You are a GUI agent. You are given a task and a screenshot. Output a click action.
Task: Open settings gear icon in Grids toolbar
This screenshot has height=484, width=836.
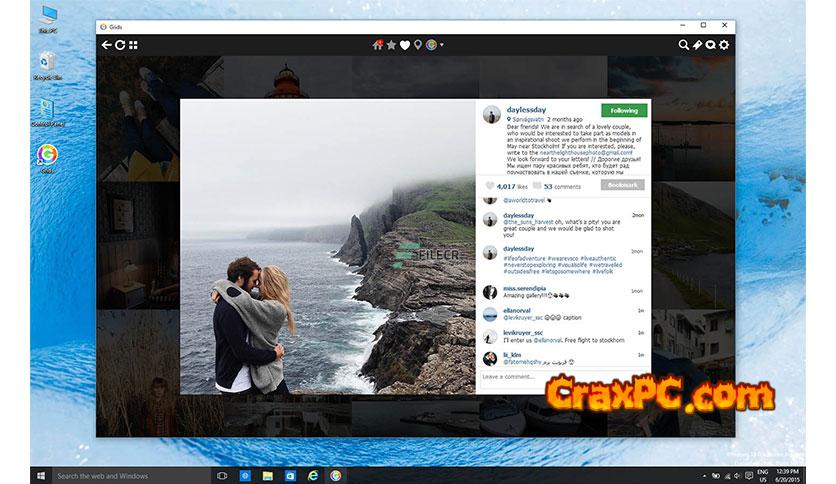(724, 45)
